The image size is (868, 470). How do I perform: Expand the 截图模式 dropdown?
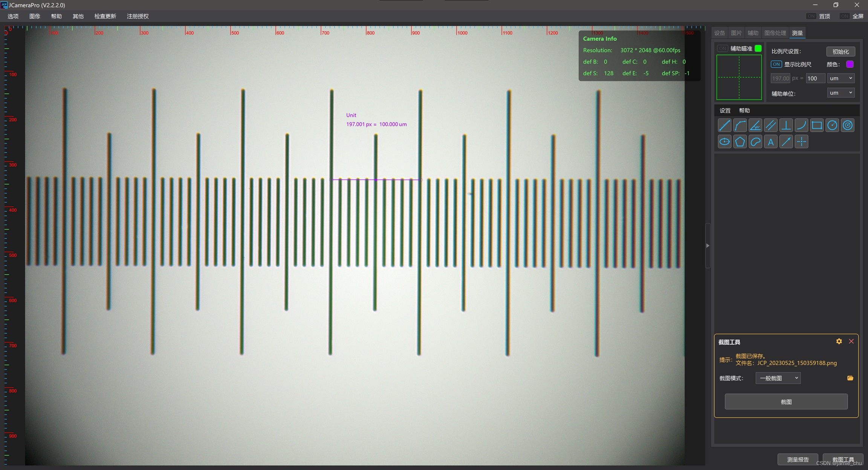pos(778,378)
